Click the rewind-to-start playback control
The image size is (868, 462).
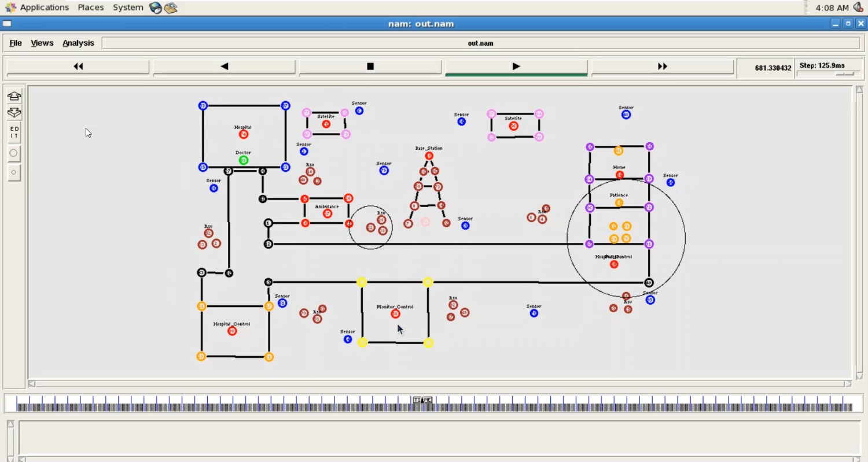click(x=78, y=66)
